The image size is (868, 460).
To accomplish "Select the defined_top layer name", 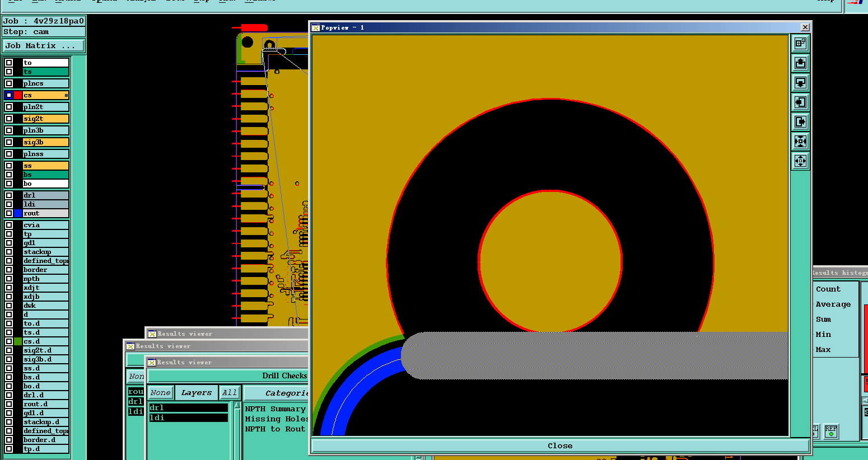I will [45, 261].
